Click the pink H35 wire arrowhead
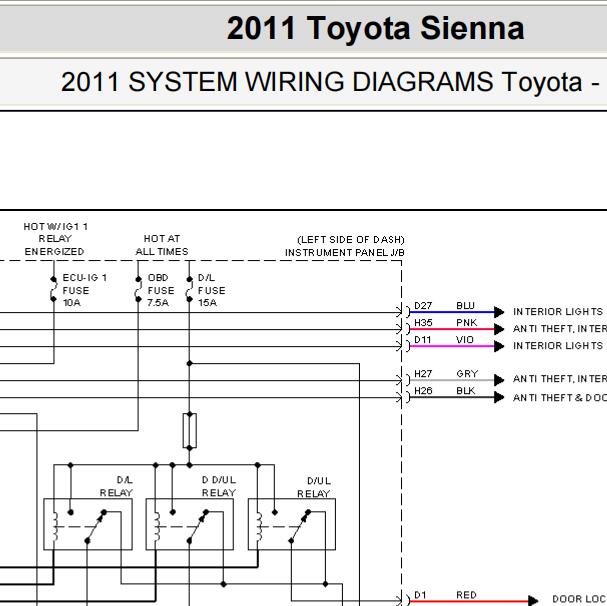Image resolution: width=607 pixels, height=606 pixels. pos(499,329)
